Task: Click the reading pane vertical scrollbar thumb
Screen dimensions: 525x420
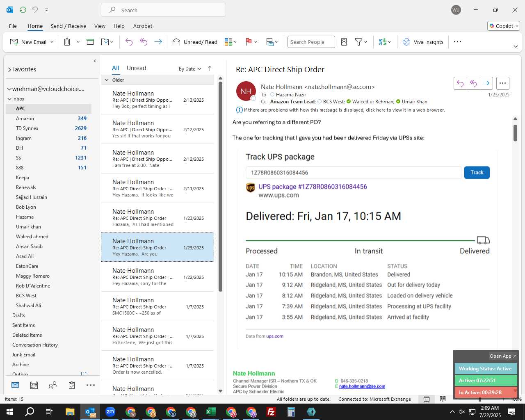Action: (x=515, y=132)
